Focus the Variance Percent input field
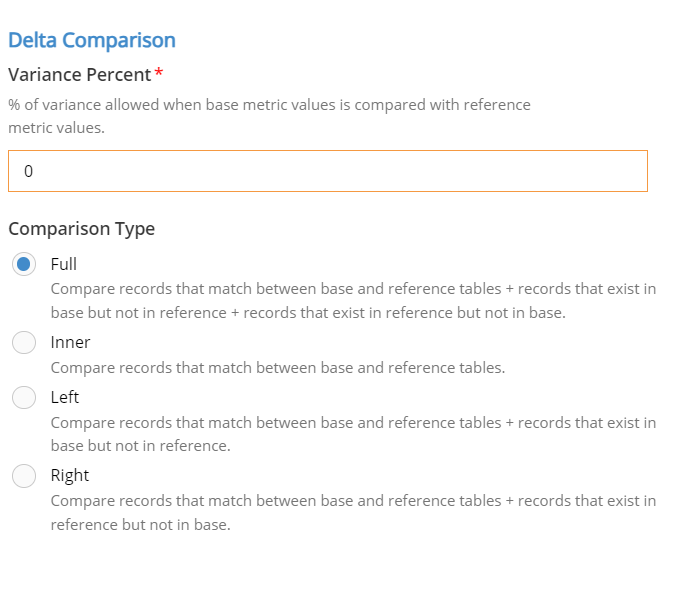 (x=328, y=171)
